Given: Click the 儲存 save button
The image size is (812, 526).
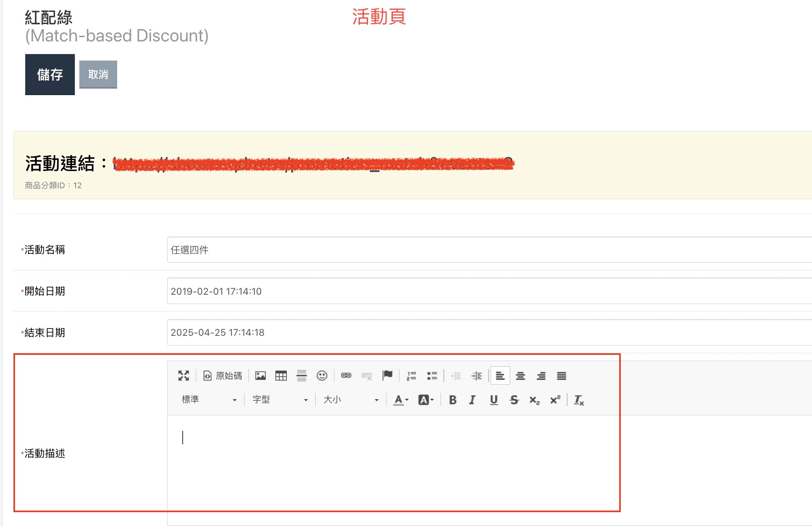Looking at the screenshot, I should tap(50, 74).
